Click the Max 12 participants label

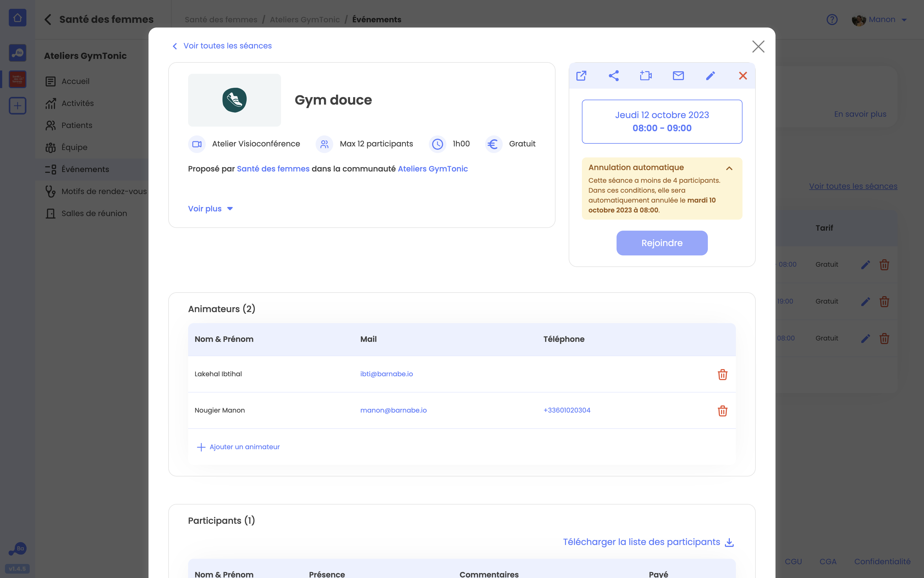tap(376, 144)
